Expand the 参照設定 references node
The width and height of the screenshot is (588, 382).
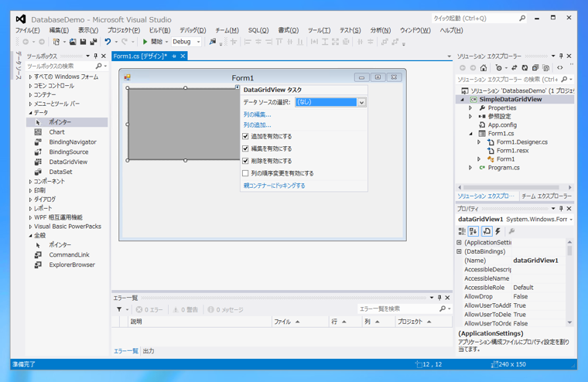pyautogui.click(x=470, y=117)
